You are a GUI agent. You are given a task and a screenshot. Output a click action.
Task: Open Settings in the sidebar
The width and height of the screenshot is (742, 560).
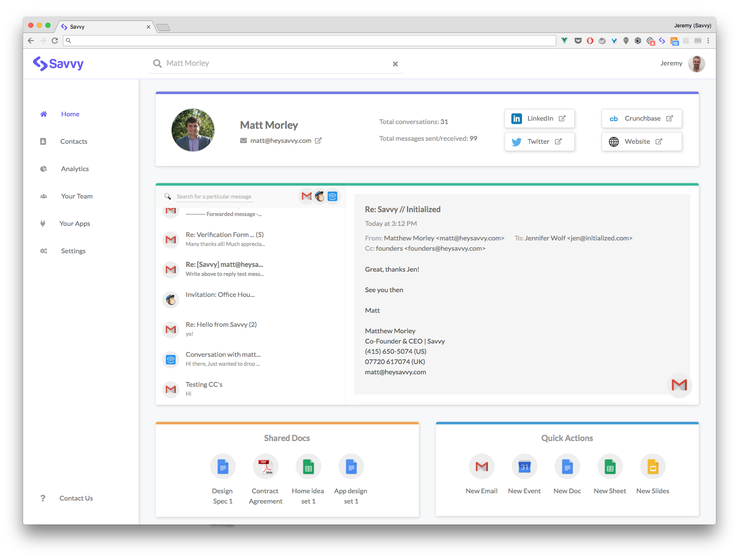(73, 251)
